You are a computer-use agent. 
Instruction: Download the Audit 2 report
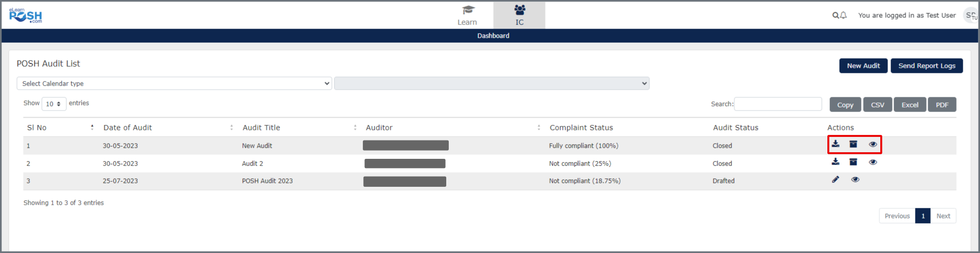(835, 162)
